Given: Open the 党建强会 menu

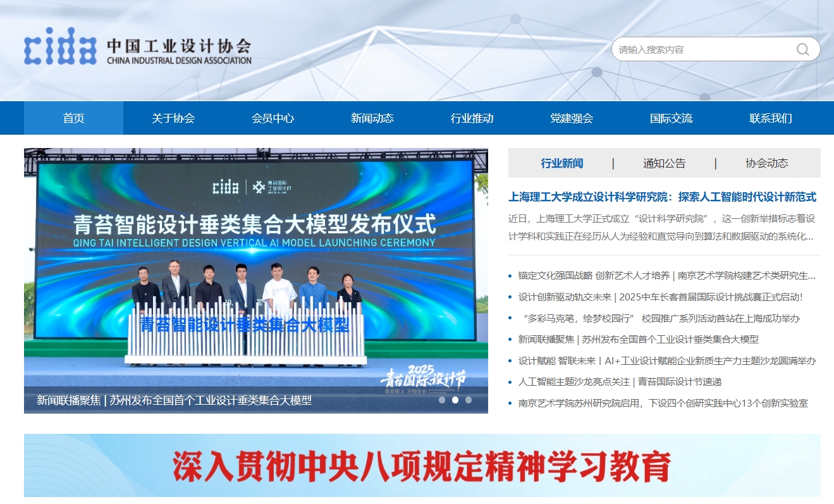Looking at the screenshot, I should click(x=571, y=118).
